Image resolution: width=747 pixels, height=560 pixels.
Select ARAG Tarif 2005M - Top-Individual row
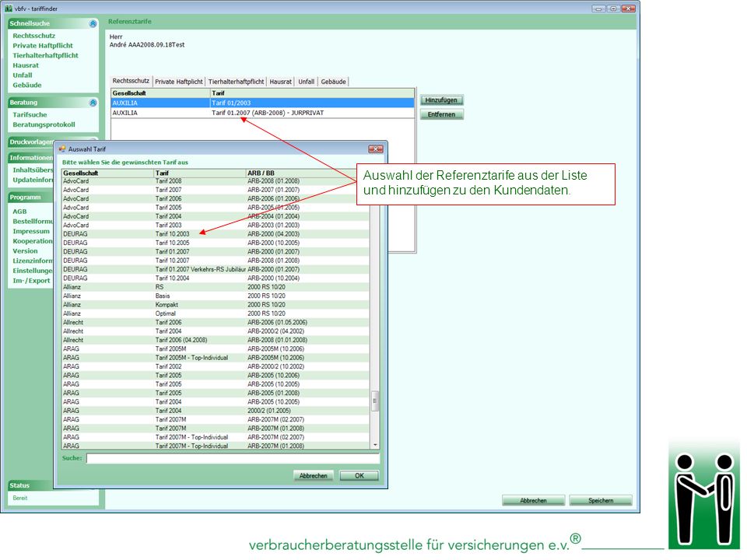coord(216,358)
